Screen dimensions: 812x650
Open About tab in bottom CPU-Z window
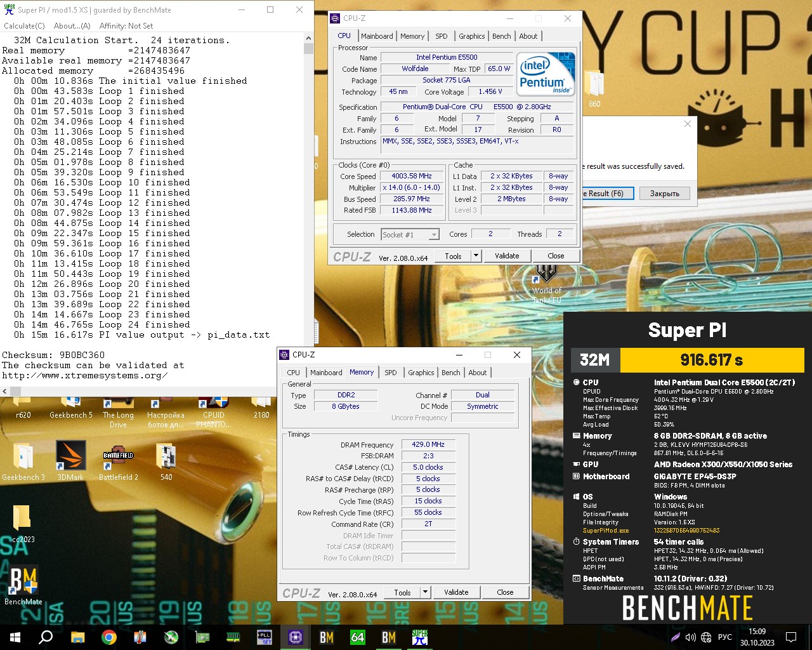click(478, 373)
